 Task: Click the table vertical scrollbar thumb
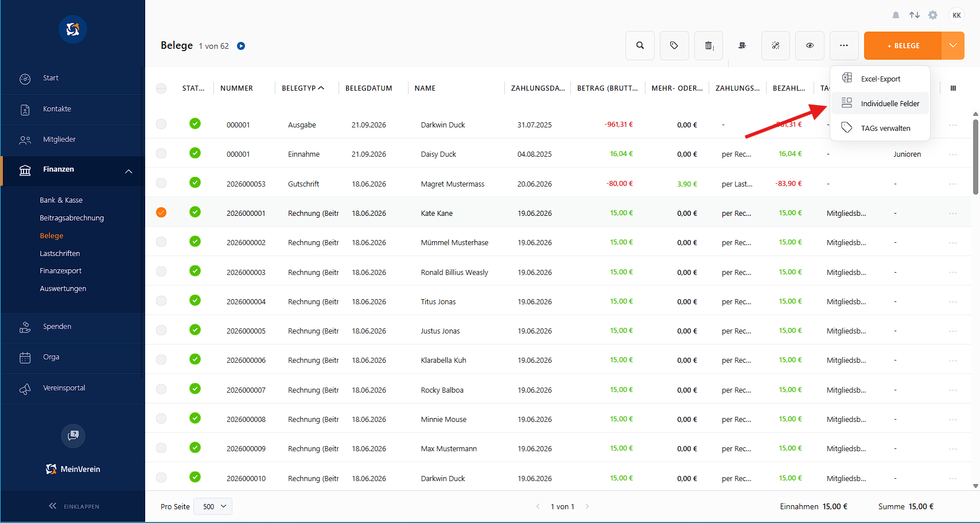point(975,156)
